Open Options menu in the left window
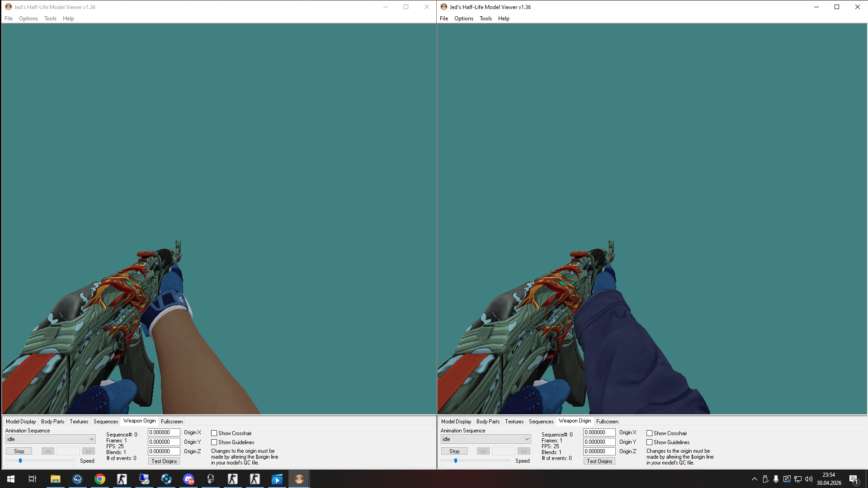This screenshot has width=868, height=488. click(x=28, y=19)
